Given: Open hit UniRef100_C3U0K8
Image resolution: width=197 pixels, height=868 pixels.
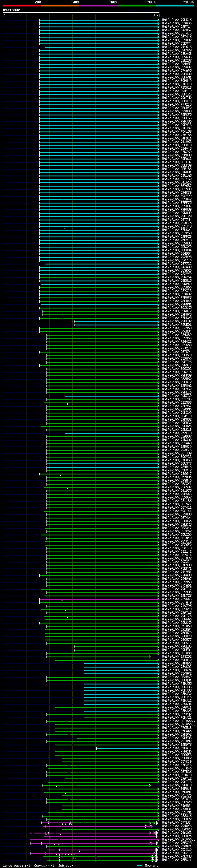Looking at the screenshot, I should pyautogui.click(x=177, y=54).
